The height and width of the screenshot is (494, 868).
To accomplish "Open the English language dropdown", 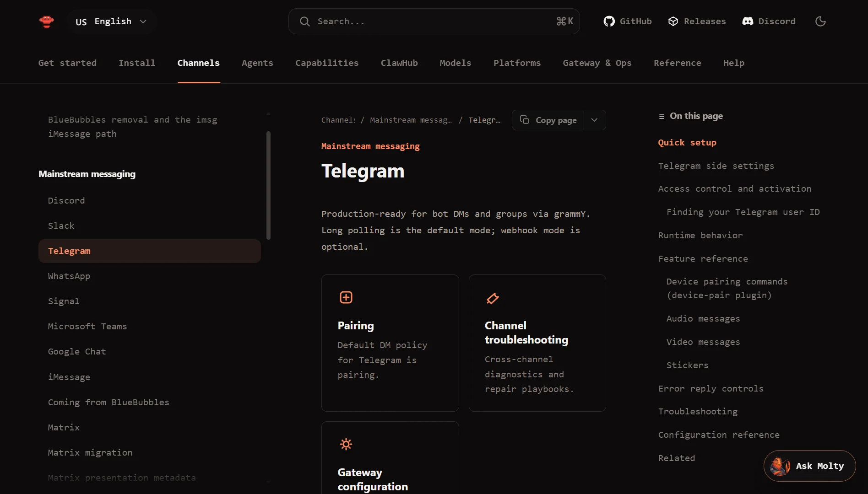I will pos(111,21).
